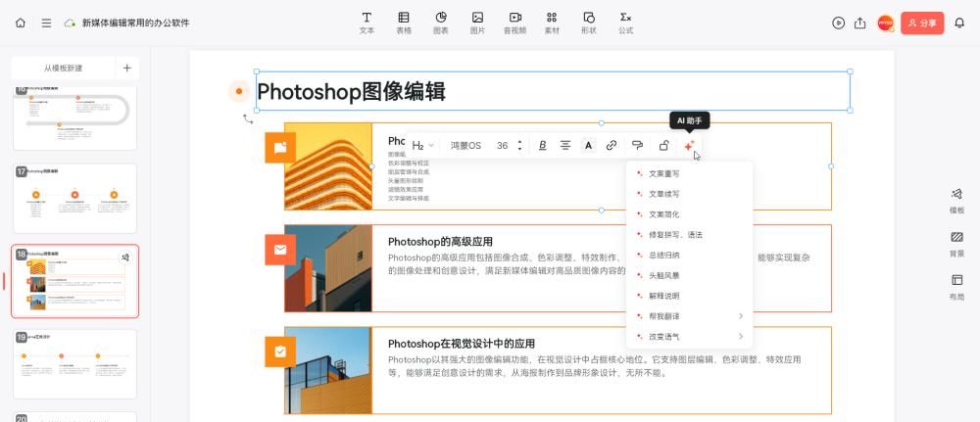Insert a table with 表格 tool
Screen dimensions: 980x422
coord(404,23)
